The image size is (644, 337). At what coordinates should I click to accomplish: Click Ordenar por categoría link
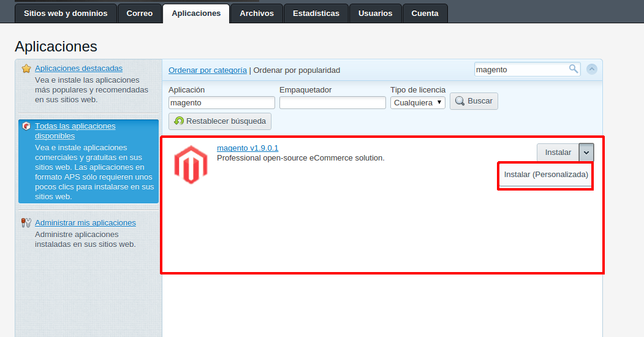207,70
